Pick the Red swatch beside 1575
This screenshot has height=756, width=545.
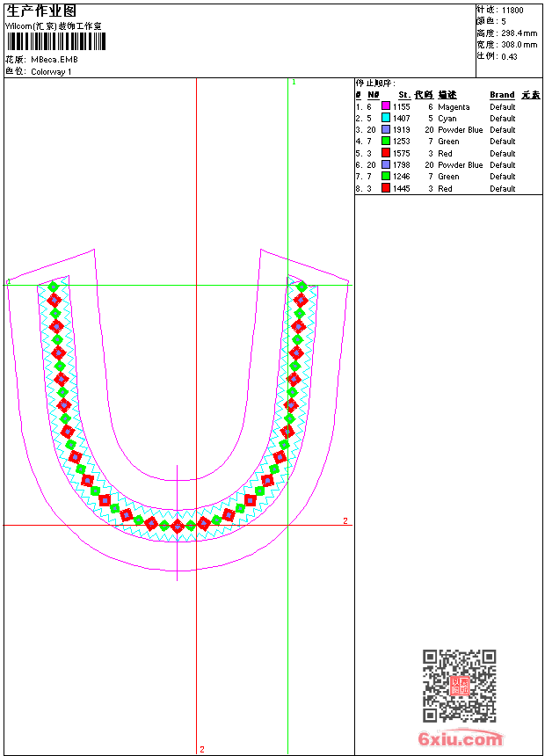[x=386, y=153]
